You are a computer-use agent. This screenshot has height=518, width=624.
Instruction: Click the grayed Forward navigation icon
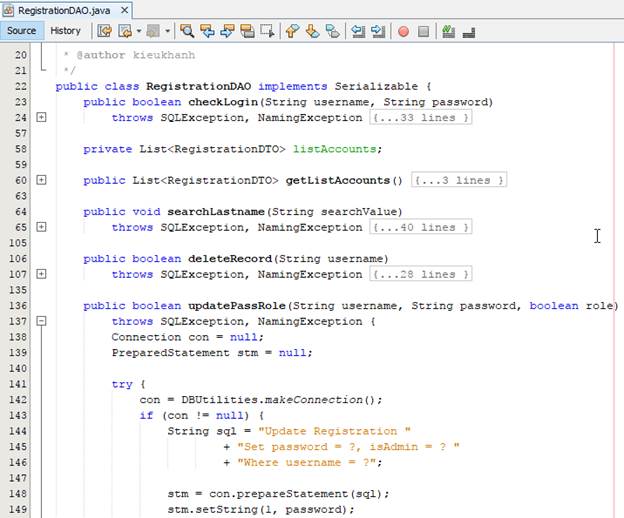153,31
